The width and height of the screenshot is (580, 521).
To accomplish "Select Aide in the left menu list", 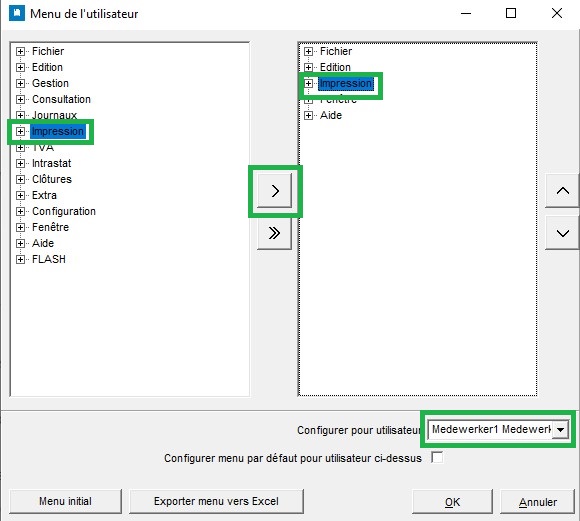I will pos(43,243).
